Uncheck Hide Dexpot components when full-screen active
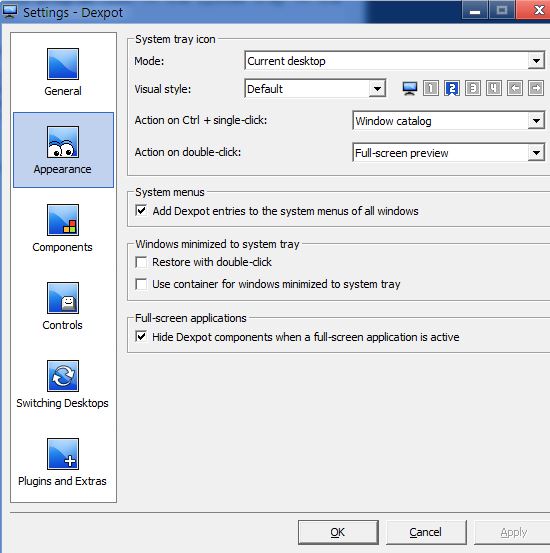Viewport: 550px width, 553px height. pyautogui.click(x=141, y=337)
